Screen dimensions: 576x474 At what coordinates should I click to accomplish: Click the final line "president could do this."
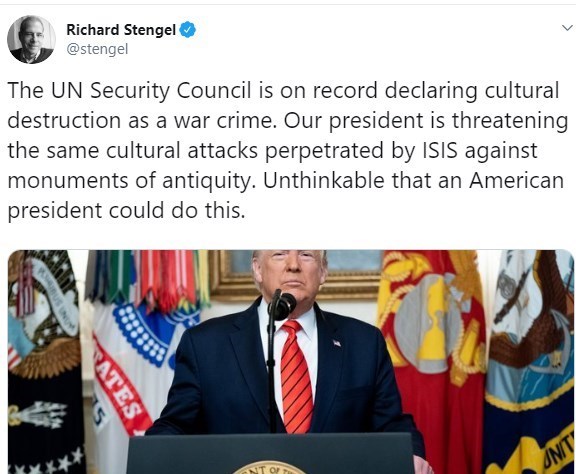[x=126, y=211]
